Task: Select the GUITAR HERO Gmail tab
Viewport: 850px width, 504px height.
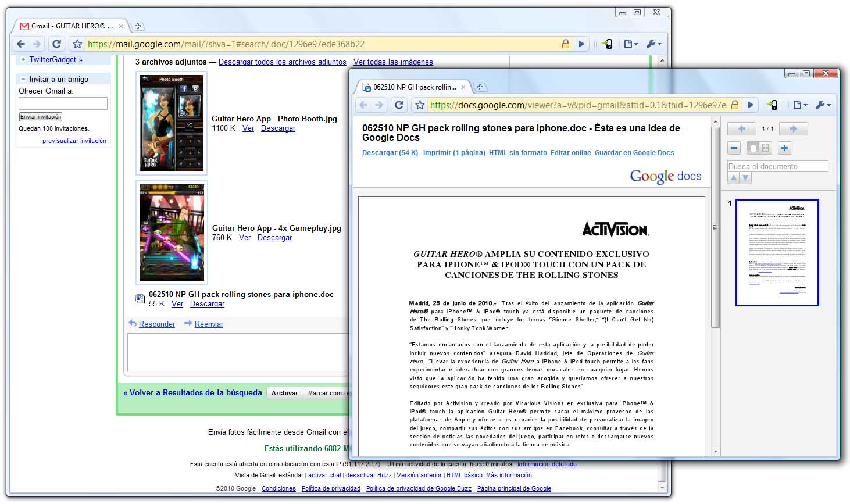Action: click(71, 26)
